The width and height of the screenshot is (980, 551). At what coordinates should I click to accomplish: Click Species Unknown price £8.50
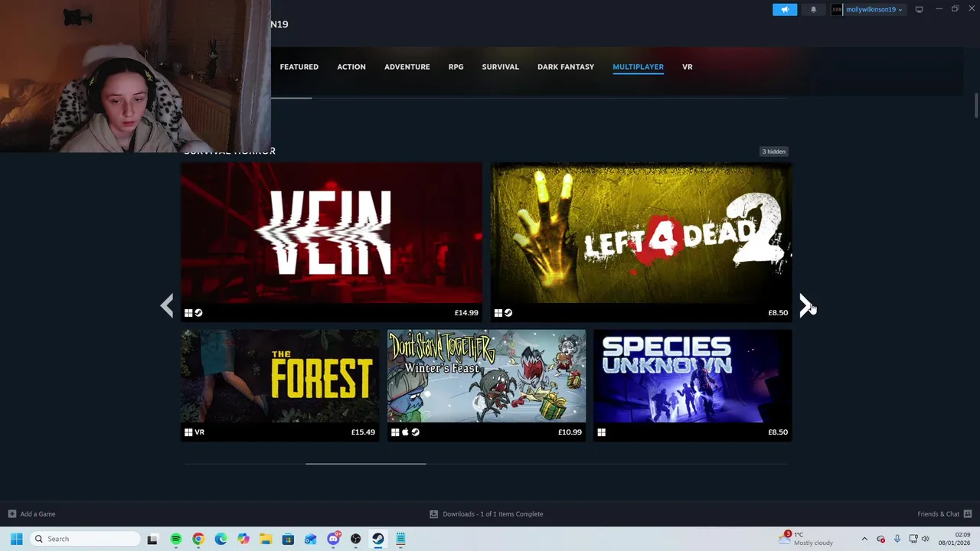pyautogui.click(x=778, y=432)
